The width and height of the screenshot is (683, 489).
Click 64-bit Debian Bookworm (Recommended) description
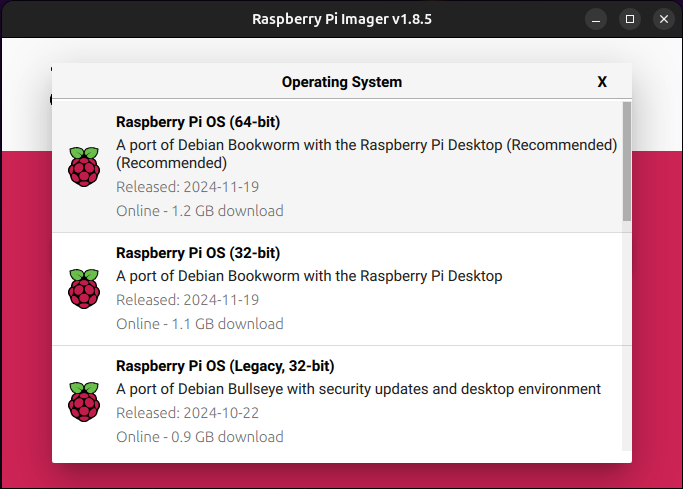(x=366, y=154)
